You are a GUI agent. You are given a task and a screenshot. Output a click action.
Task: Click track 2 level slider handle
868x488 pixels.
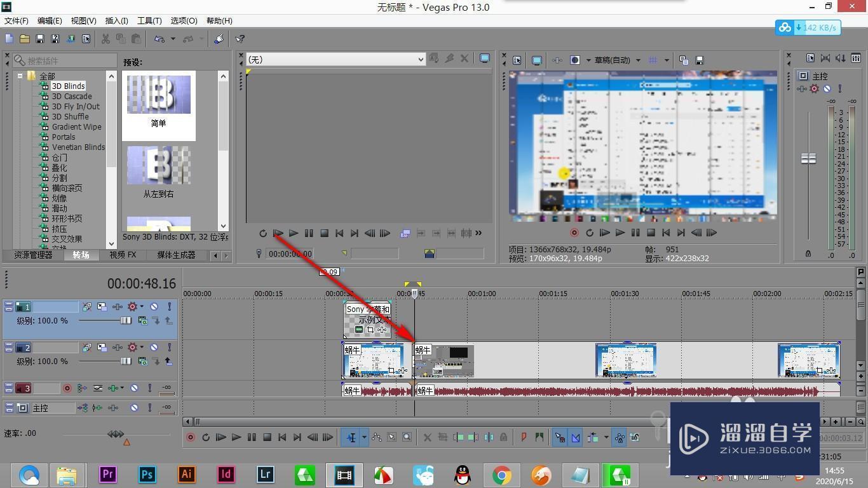[x=126, y=362]
